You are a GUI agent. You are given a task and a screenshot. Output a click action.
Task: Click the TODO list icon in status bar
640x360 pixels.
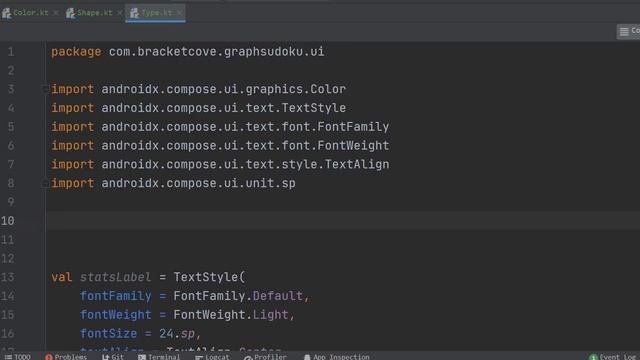[8, 357]
